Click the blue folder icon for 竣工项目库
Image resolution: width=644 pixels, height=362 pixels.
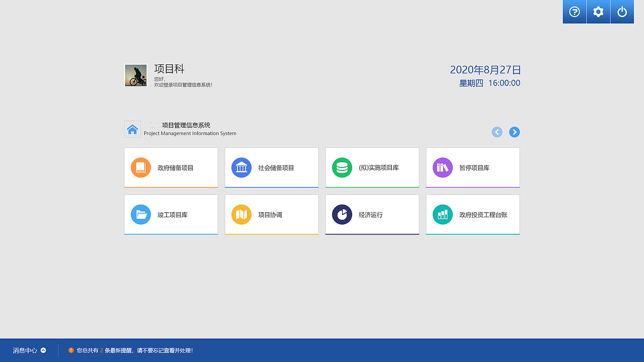click(141, 215)
